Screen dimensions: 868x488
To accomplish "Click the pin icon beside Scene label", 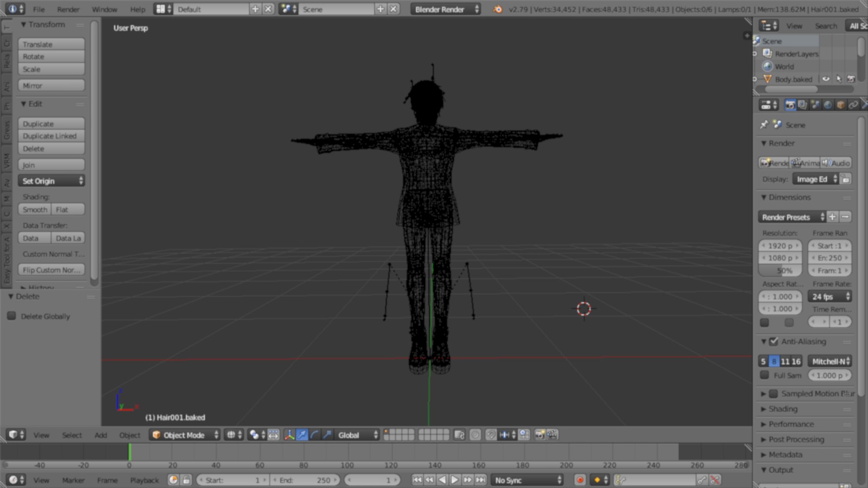I will click(x=764, y=124).
